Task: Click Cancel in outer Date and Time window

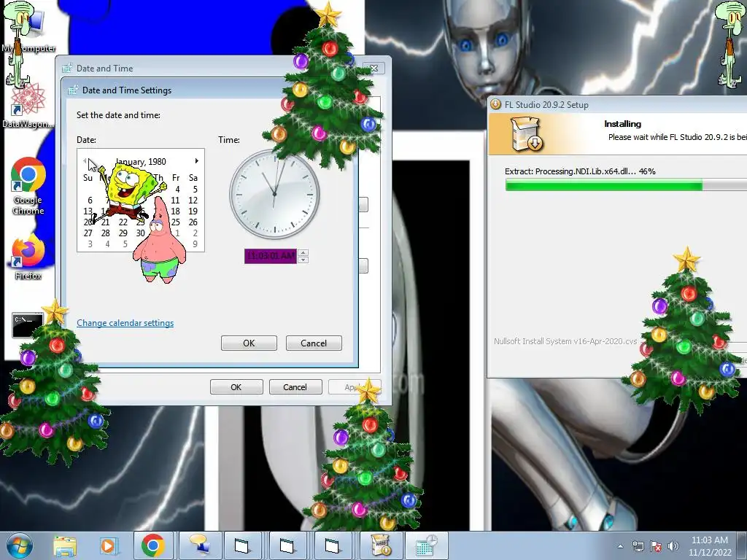Action: pyautogui.click(x=295, y=387)
